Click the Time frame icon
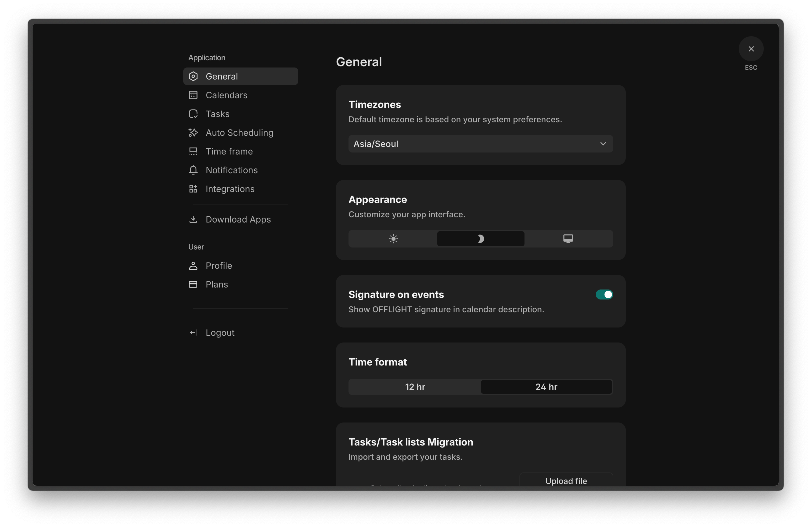 [x=193, y=151]
